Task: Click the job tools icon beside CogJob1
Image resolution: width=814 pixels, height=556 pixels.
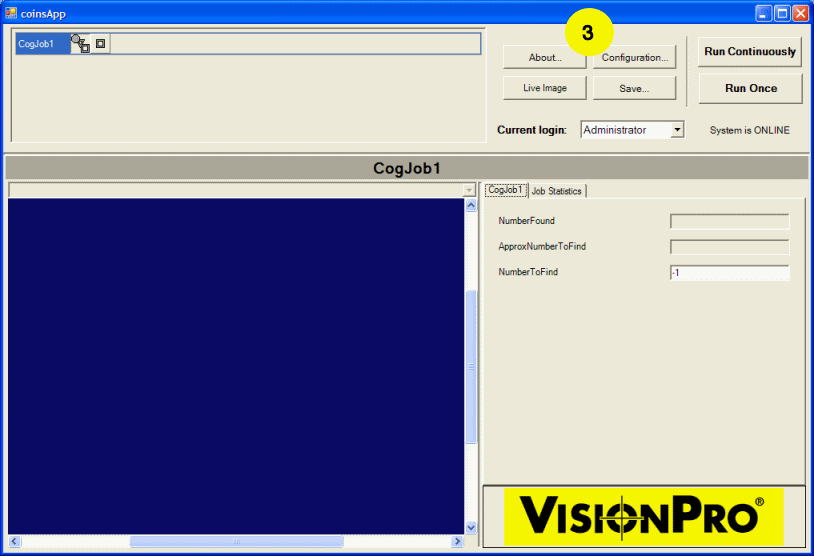Action: 80,43
